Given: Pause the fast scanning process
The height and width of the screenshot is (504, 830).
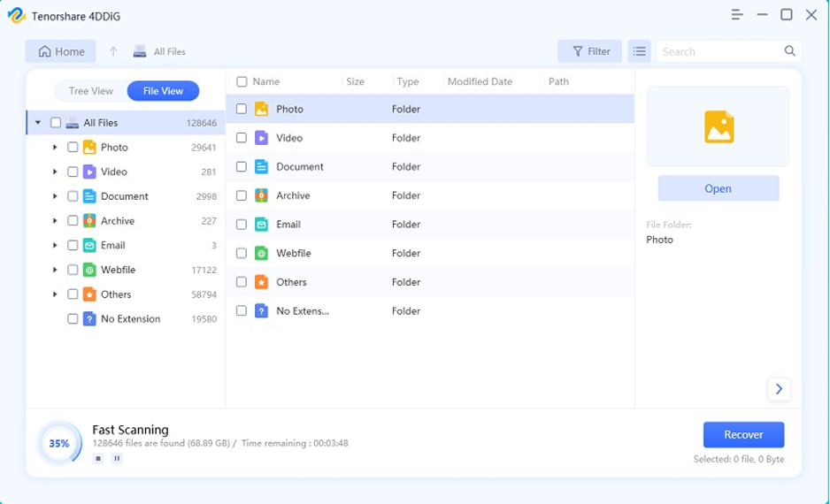Looking at the screenshot, I should point(117,459).
